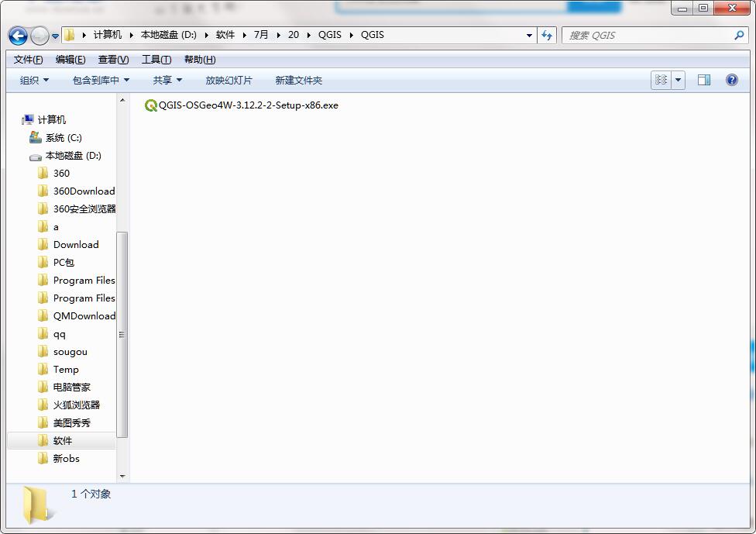Image resolution: width=756 pixels, height=534 pixels.
Task: Click the navigation pane scroll up arrow
Action: [x=122, y=100]
